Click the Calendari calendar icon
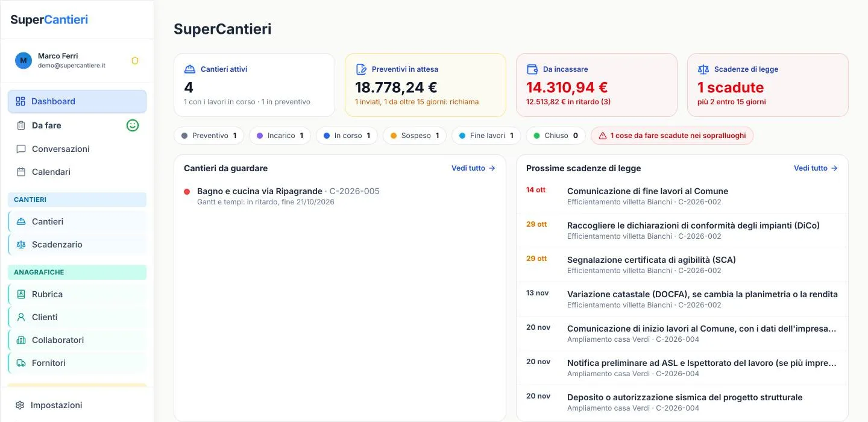 [21, 172]
